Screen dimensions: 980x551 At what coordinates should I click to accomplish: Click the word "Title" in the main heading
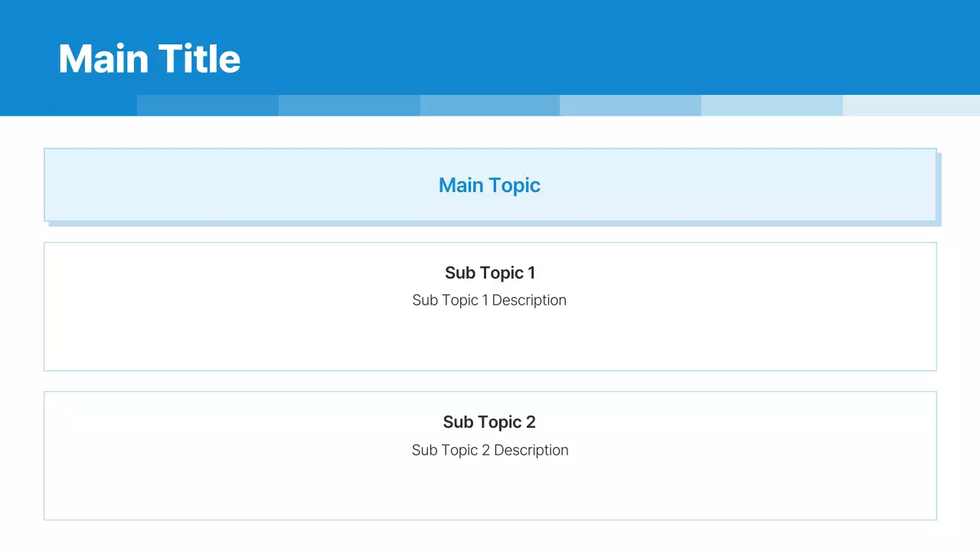pyautogui.click(x=199, y=59)
